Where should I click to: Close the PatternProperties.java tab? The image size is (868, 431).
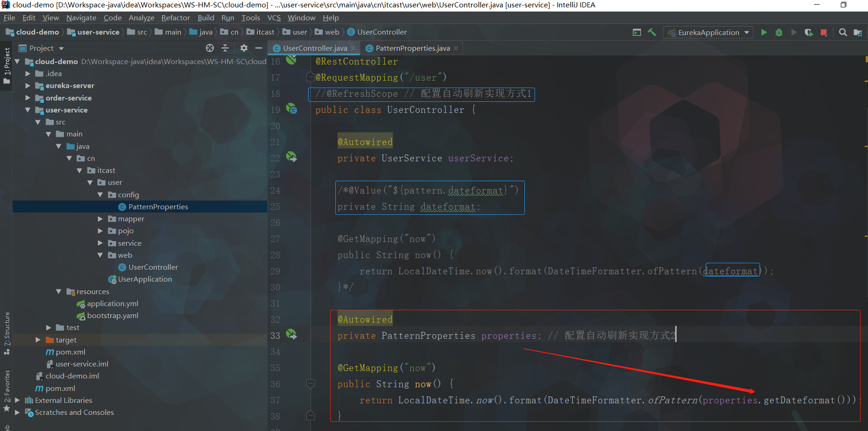click(x=456, y=48)
